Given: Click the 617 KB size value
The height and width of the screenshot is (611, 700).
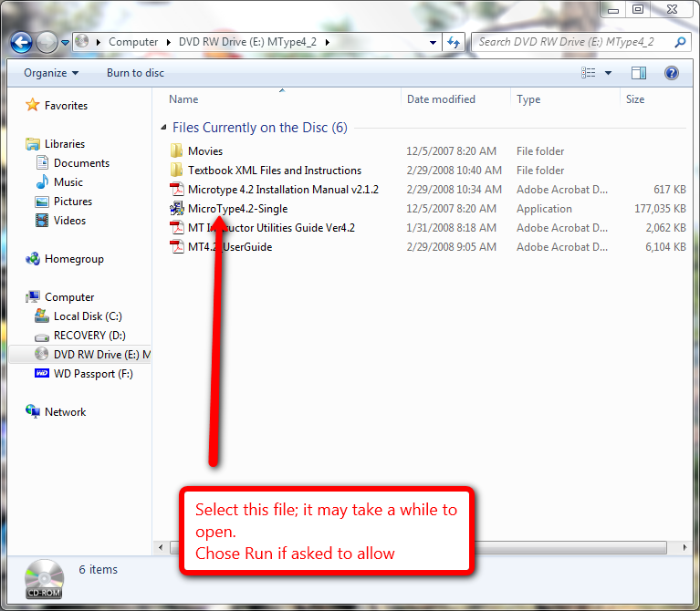Looking at the screenshot, I should point(670,190).
